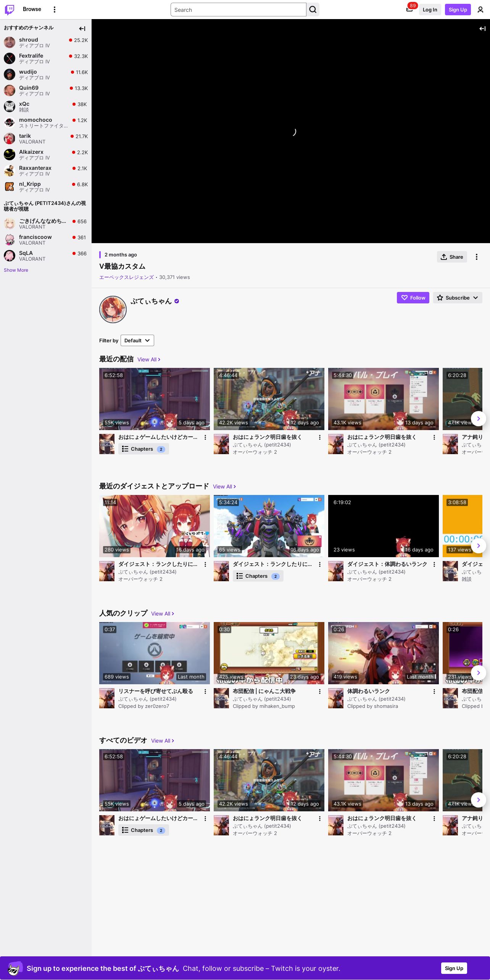Focus the Search input field

(x=239, y=10)
